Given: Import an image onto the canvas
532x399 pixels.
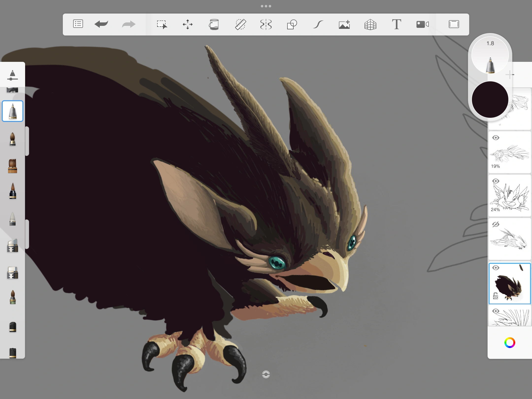Looking at the screenshot, I should pyautogui.click(x=344, y=24).
